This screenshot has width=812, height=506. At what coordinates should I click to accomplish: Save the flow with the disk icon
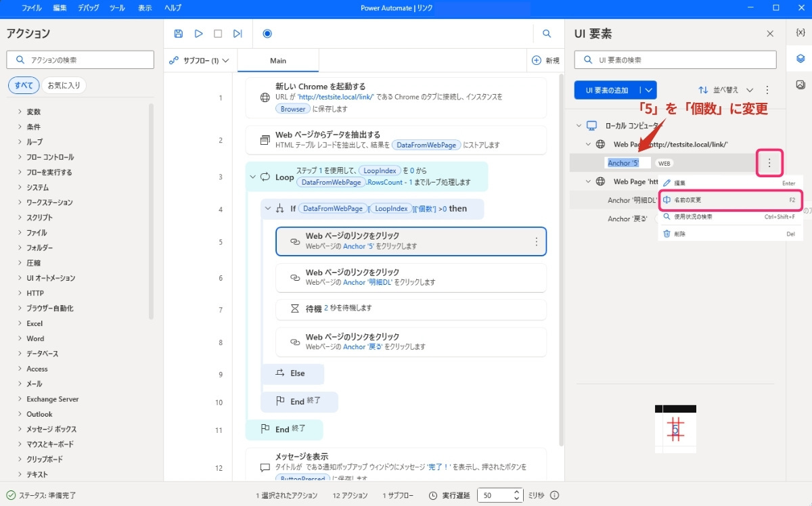[179, 33]
